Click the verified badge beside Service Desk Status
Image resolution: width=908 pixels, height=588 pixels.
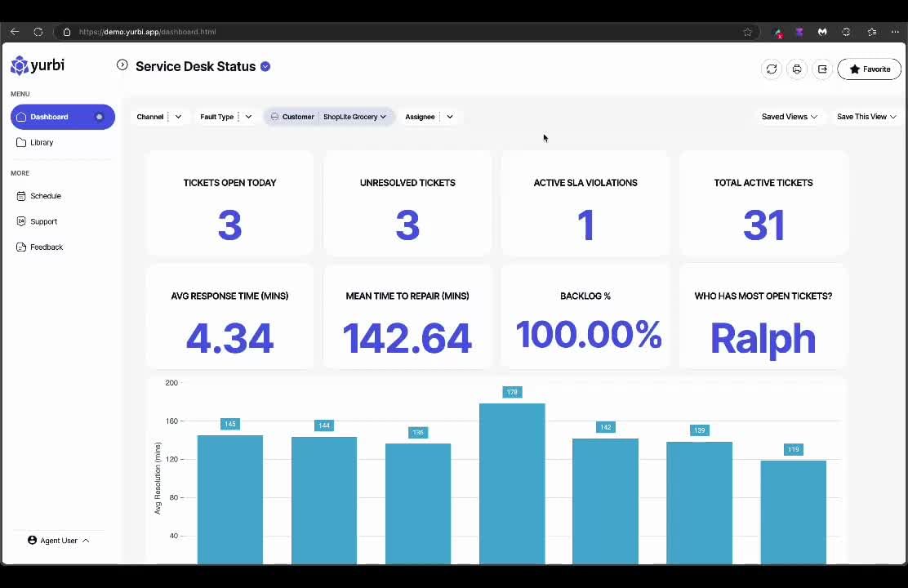pyautogui.click(x=265, y=67)
